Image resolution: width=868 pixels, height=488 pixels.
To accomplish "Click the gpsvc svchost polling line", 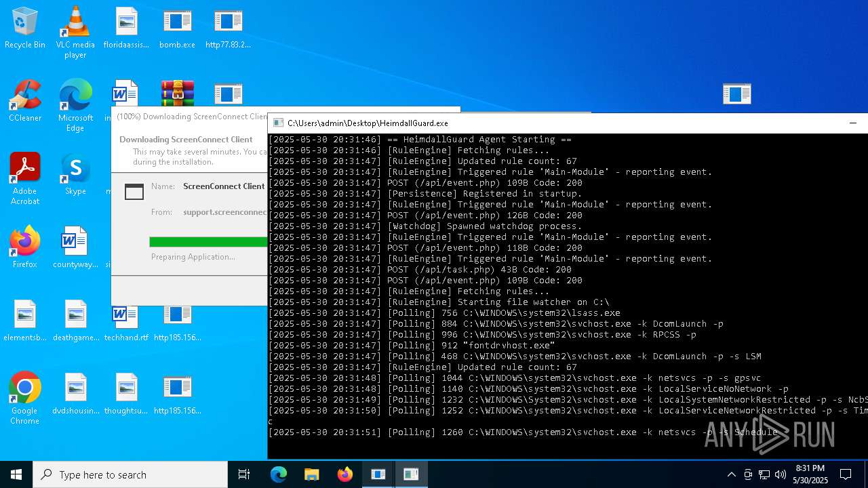I will tap(515, 378).
